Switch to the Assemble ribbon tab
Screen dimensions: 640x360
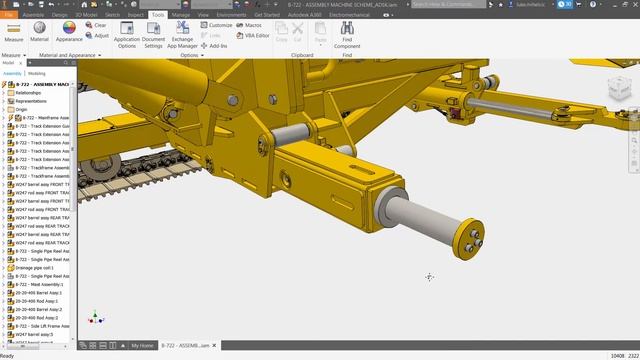pos(33,15)
